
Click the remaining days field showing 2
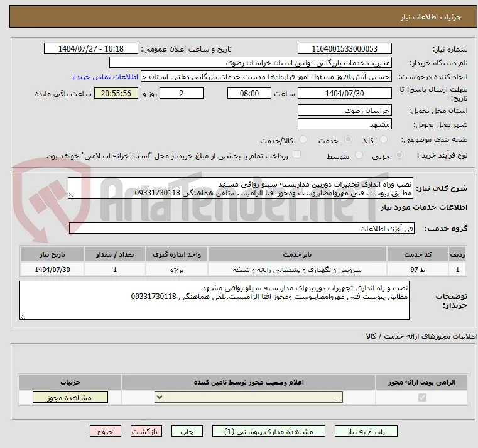(x=182, y=94)
